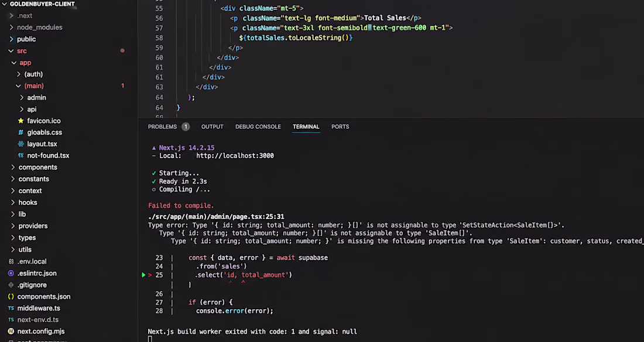Viewport: 644px width, 342px height.
Task: Click the layaut.tsx React icon
Action: coord(21,144)
